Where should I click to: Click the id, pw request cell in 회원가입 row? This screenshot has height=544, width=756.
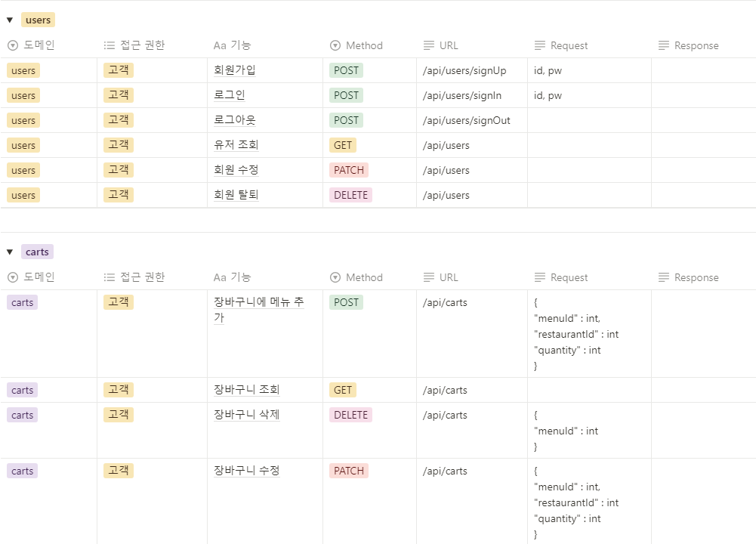point(589,70)
